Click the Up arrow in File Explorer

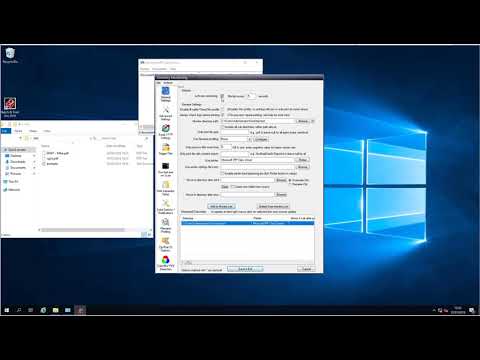(21, 138)
